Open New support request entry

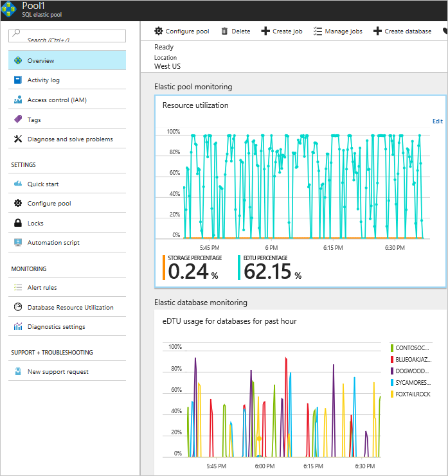coord(67,371)
